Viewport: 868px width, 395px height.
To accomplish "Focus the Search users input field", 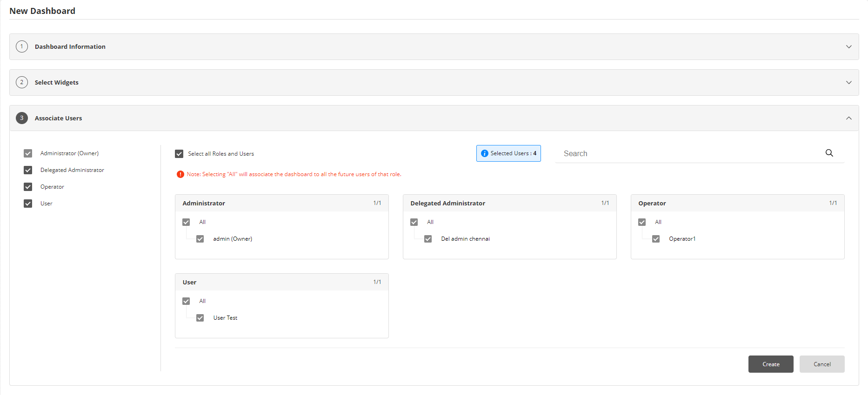I will (x=688, y=153).
